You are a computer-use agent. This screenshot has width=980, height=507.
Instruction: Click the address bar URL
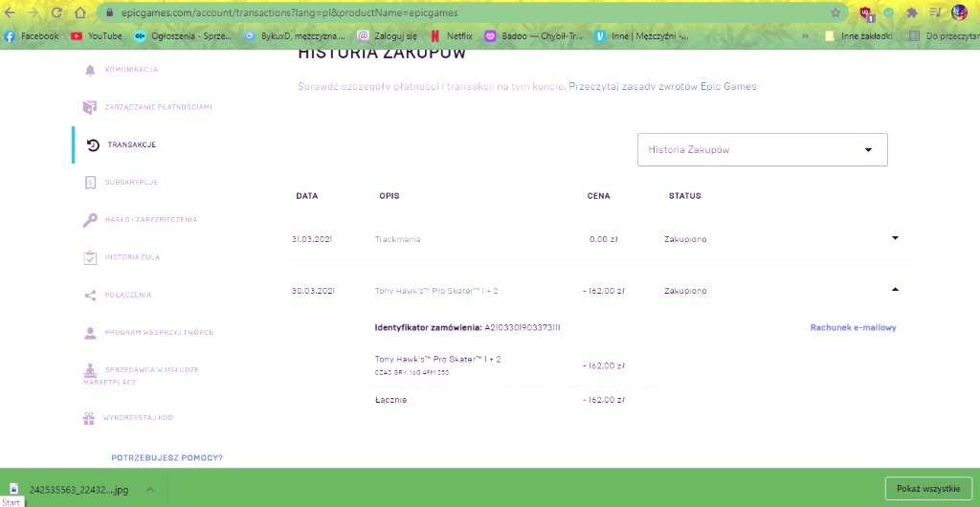click(x=289, y=12)
